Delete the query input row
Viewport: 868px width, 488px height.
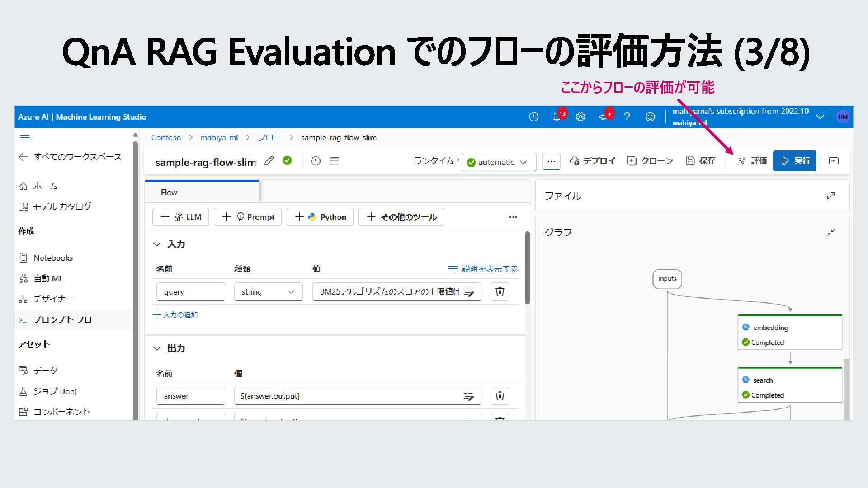coord(500,291)
